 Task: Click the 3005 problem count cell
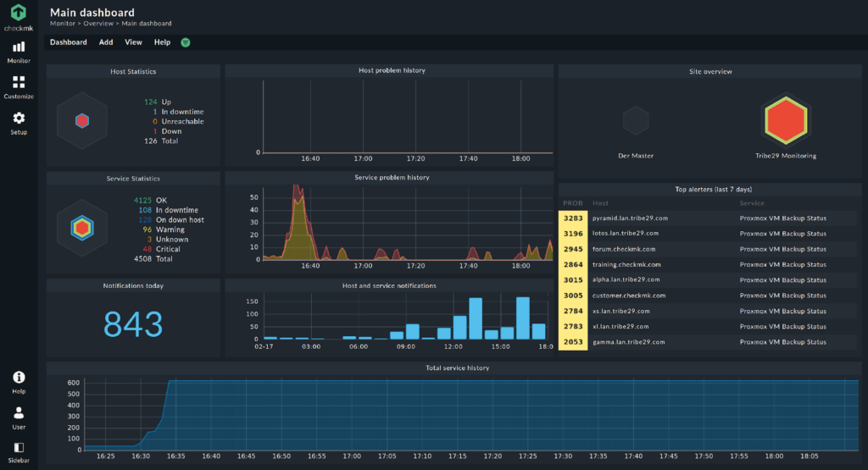[x=573, y=296]
